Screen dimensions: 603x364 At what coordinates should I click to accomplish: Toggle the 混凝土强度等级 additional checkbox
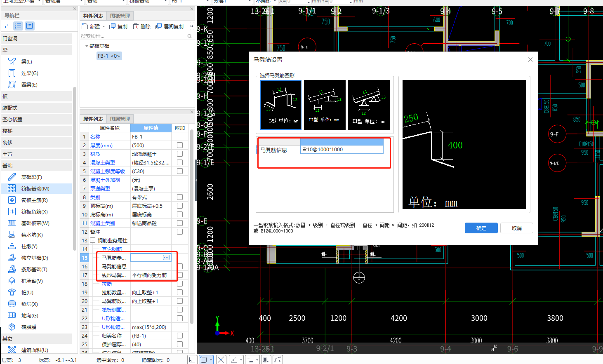click(x=180, y=171)
